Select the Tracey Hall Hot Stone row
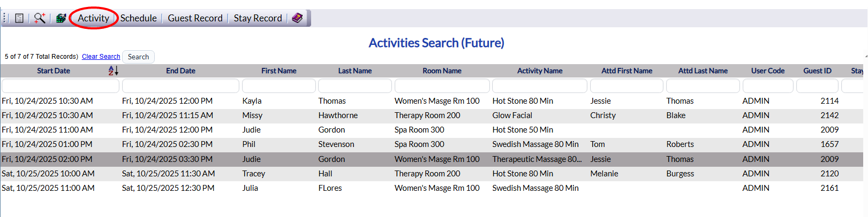 point(434,174)
